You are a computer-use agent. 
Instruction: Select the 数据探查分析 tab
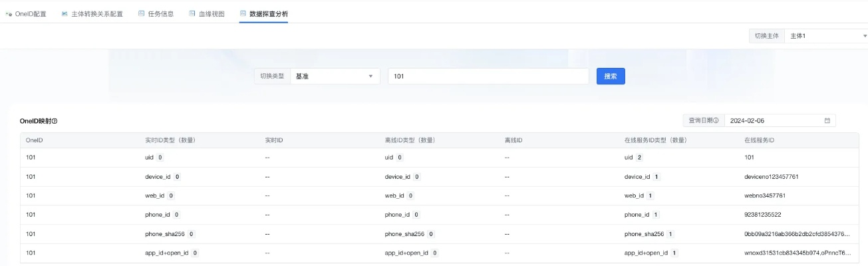pos(263,13)
